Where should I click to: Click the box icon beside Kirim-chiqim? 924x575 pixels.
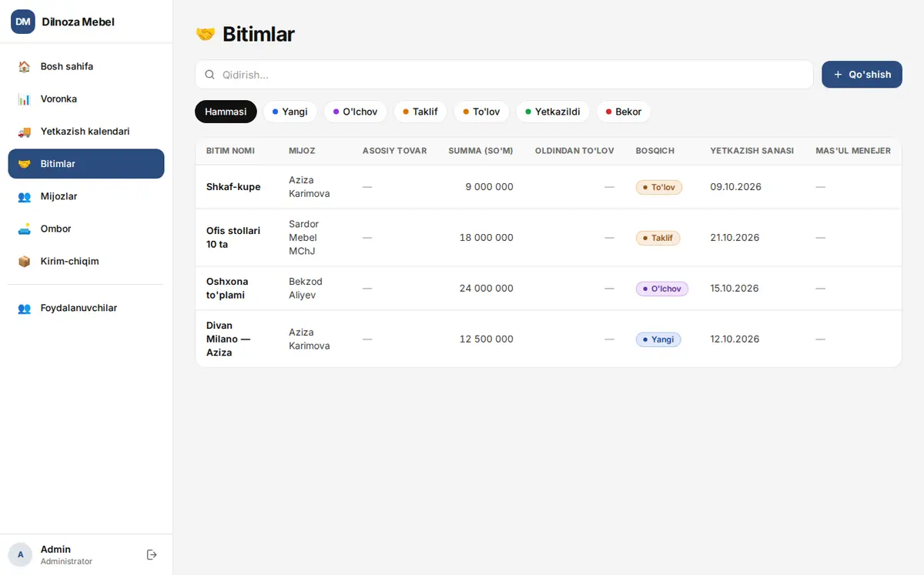click(25, 261)
